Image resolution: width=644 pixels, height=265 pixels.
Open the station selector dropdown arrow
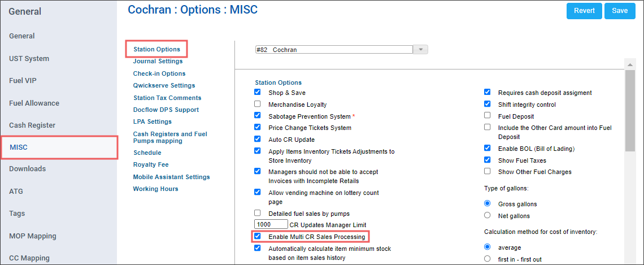coord(420,50)
